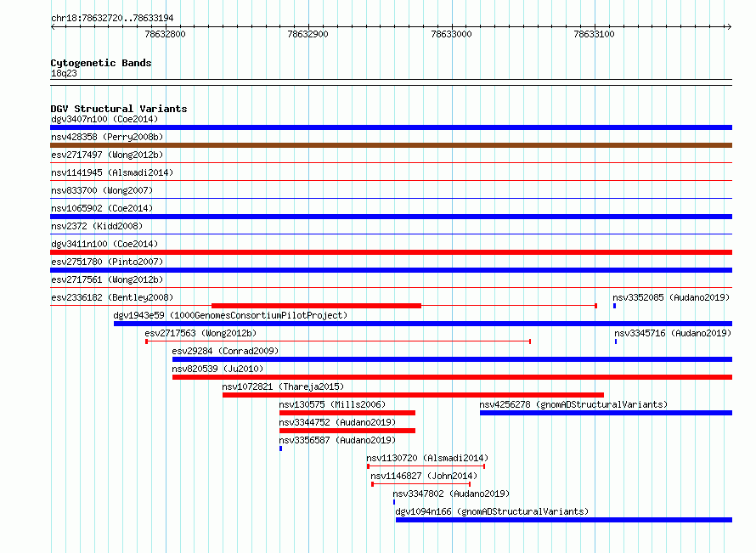Select the nsv1065902 (Coe2014) label

tap(102, 208)
